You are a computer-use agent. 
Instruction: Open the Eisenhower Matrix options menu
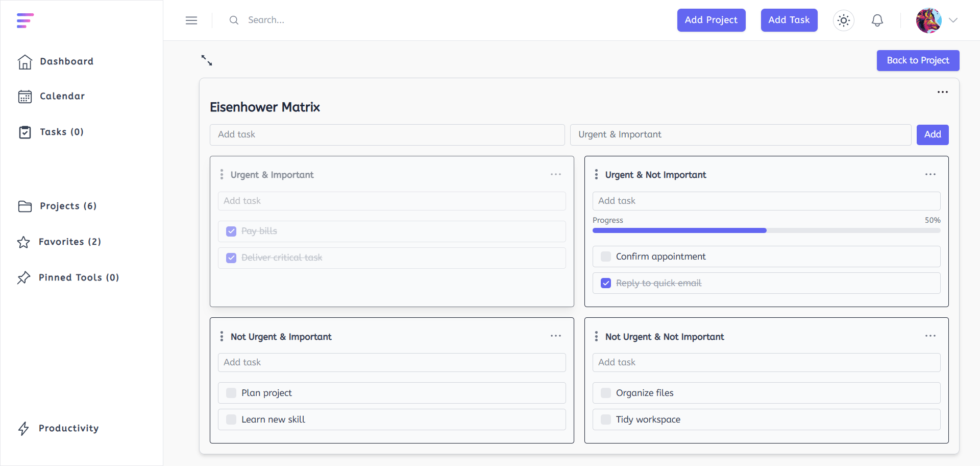click(x=943, y=92)
